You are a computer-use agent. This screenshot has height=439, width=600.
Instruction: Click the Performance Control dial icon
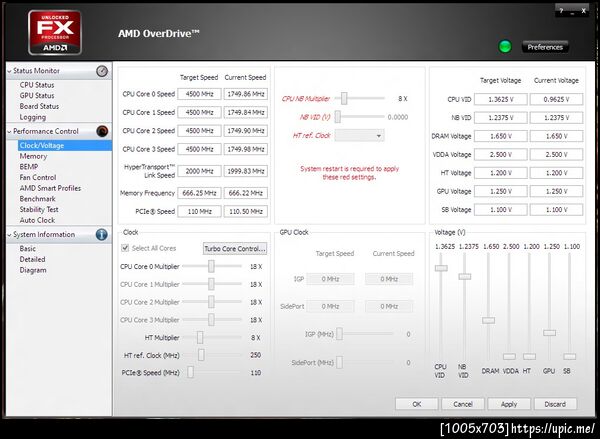[x=102, y=131]
